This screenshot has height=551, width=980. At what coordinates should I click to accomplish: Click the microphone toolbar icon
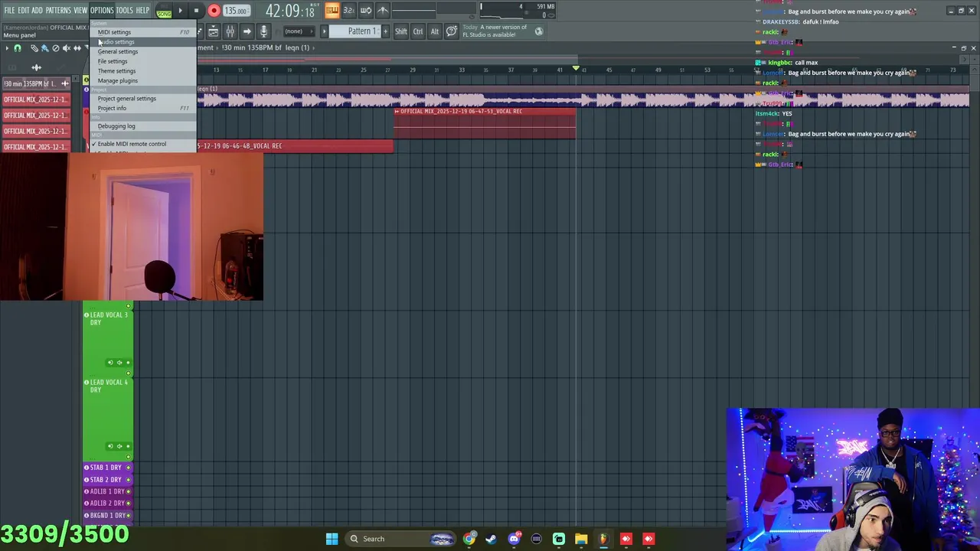coord(263,31)
